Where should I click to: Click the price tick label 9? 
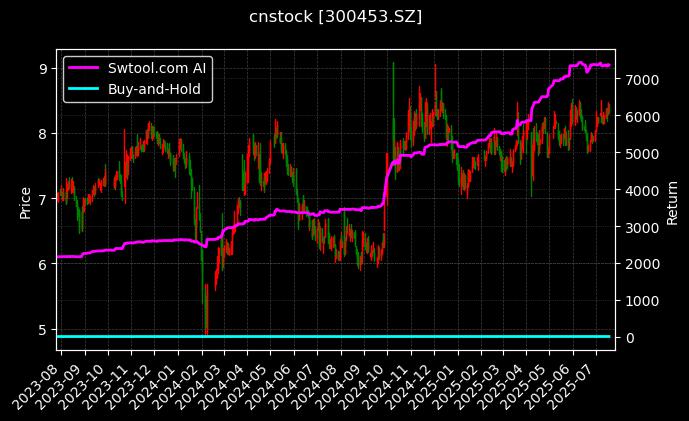coord(43,68)
